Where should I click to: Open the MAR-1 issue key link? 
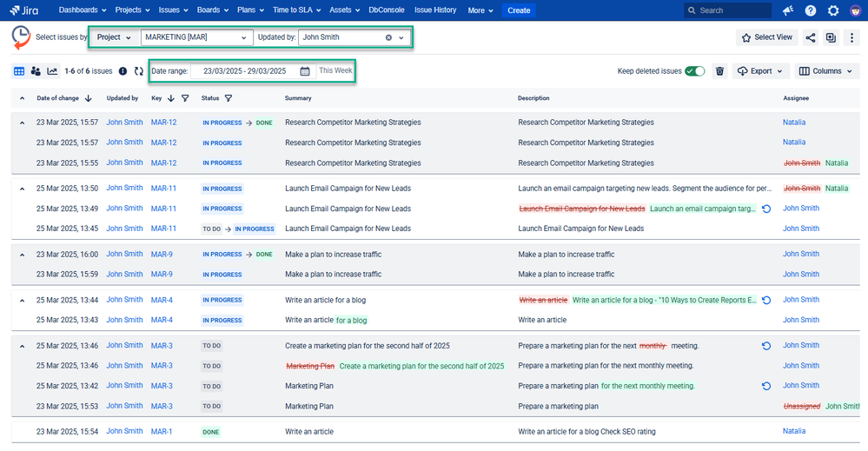point(162,431)
